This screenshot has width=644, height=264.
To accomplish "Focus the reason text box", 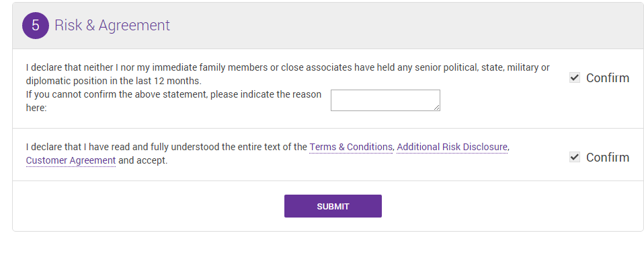I will [385, 100].
